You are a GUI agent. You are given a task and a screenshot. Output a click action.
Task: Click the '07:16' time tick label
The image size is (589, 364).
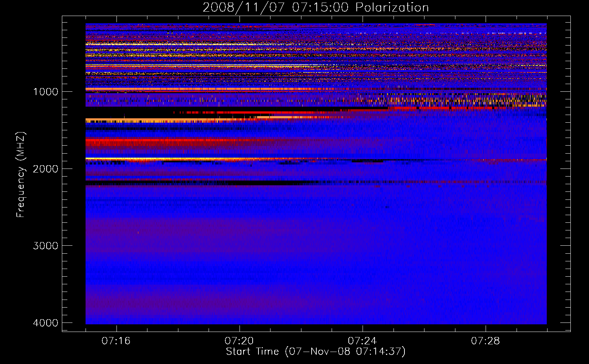click(x=116, y=341)
